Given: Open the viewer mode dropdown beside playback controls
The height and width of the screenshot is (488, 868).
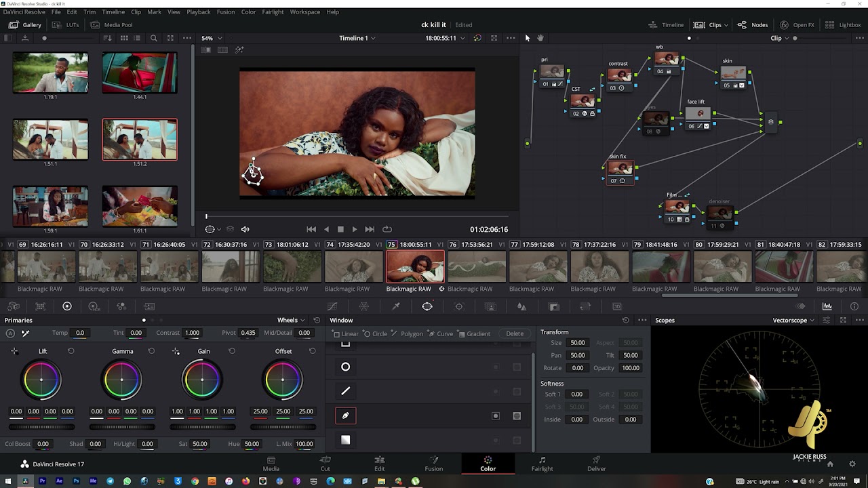Looking at the screenshot, I should pos(214,229).
